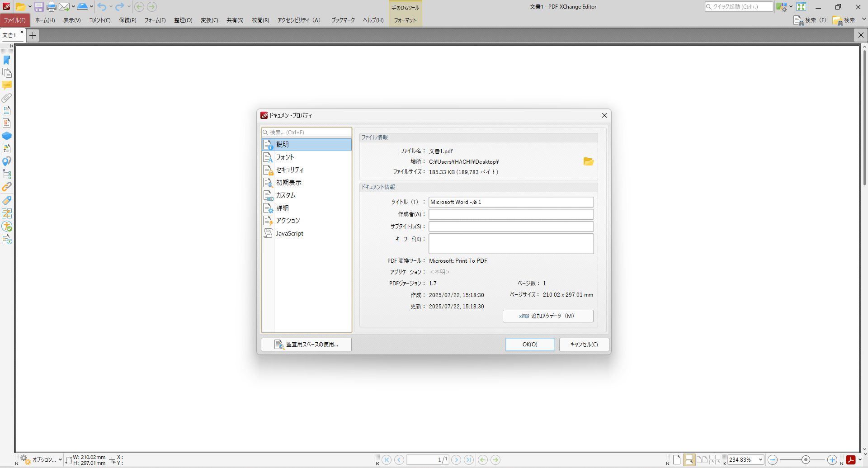Image resolution: width=868 pixels, height=468 pixels.
Task: Open file location folder icon
Action: (x=588, y=161)
